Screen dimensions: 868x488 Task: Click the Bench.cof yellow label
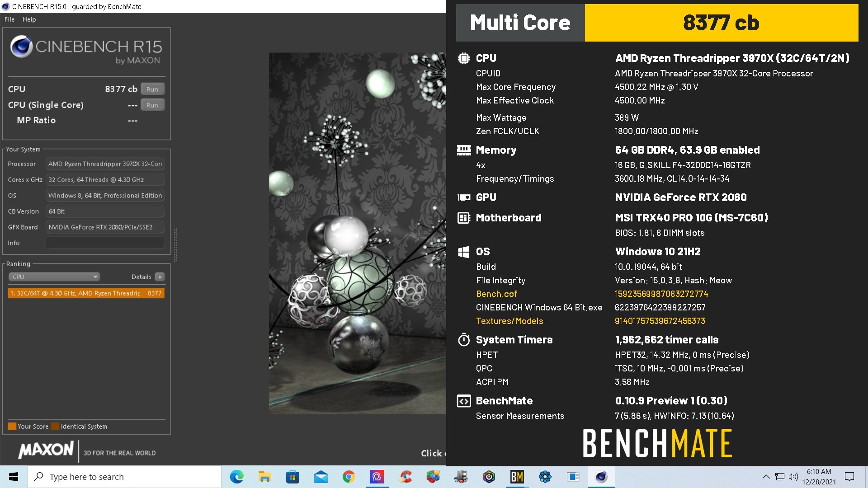(x=496, y=294)
